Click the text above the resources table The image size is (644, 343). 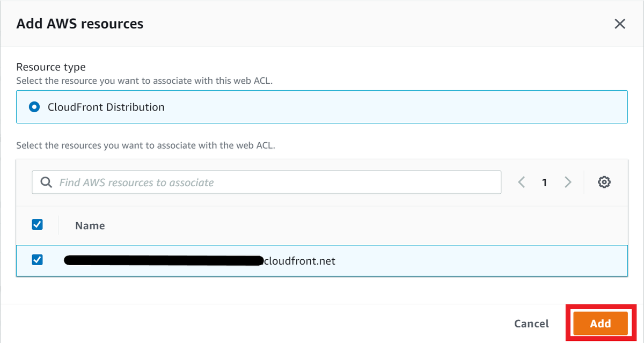click(x=145, y=145)
